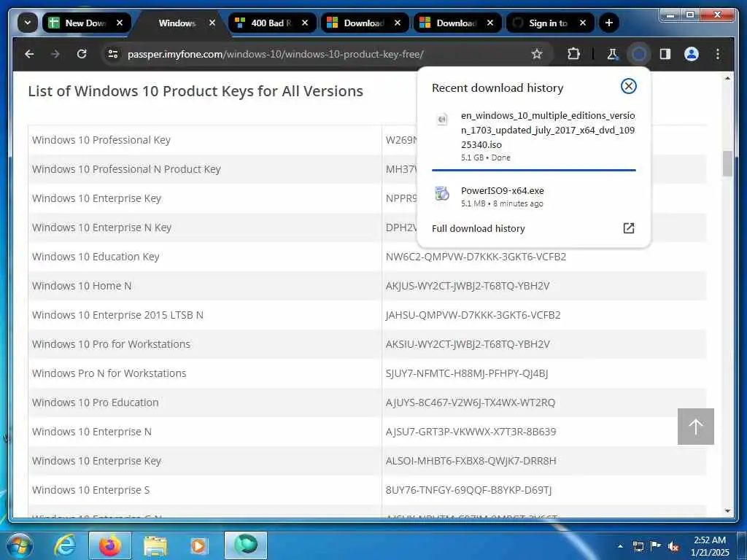This screenshot has height=560, width=747.
Task: Click the back-to-top arrow button
Action: 695,426
